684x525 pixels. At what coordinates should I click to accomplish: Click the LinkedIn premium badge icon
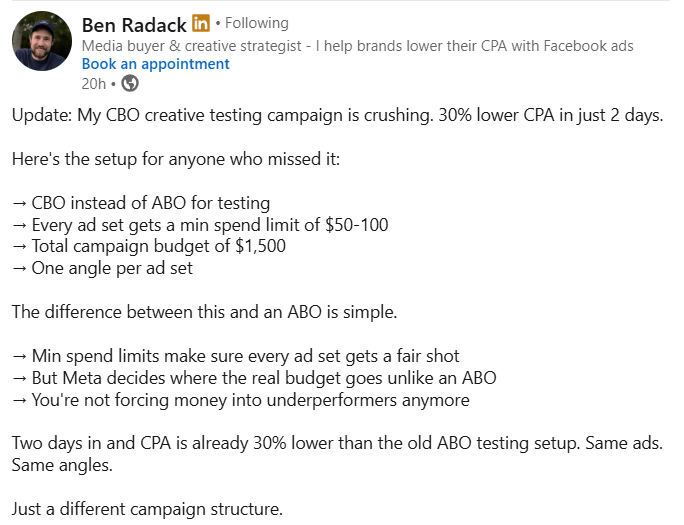click(201, 23)
